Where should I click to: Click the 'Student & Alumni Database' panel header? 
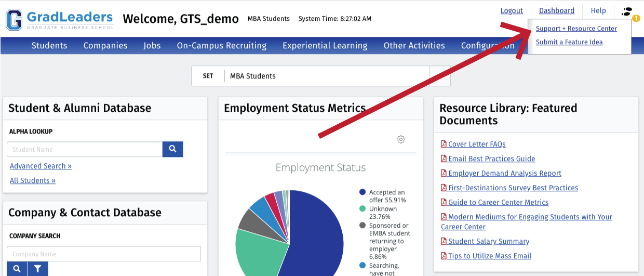tap(80, 108)
